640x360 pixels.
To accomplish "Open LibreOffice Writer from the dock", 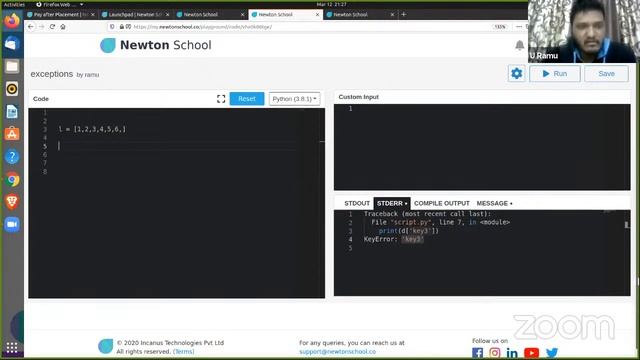I will 12,111.
